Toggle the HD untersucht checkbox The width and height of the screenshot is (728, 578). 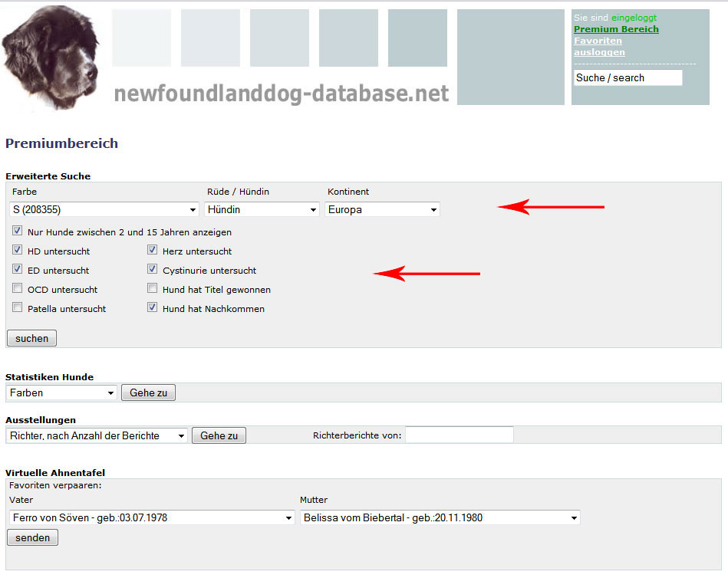click(18, 251)
